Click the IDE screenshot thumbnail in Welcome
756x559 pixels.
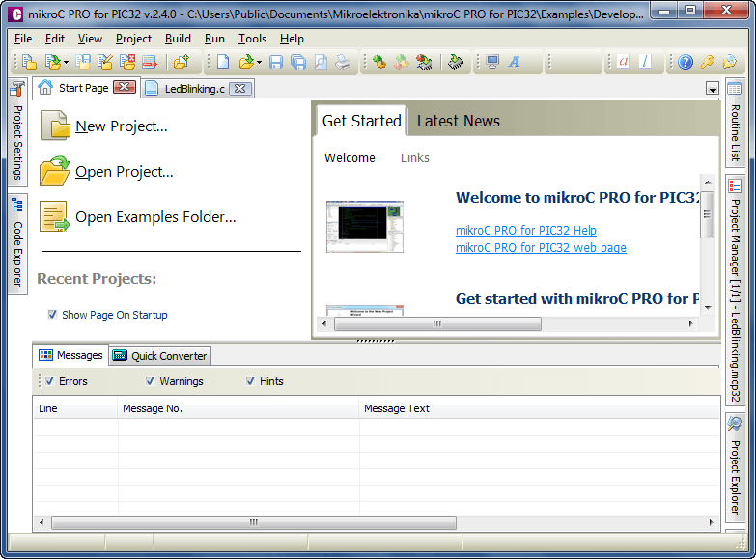click(x=365, y=227)
